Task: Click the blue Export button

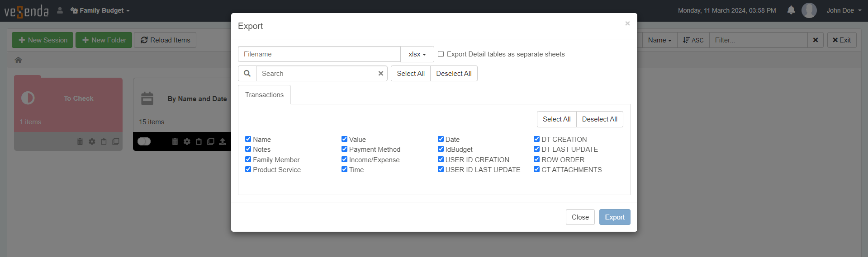Action: (614, 217)
